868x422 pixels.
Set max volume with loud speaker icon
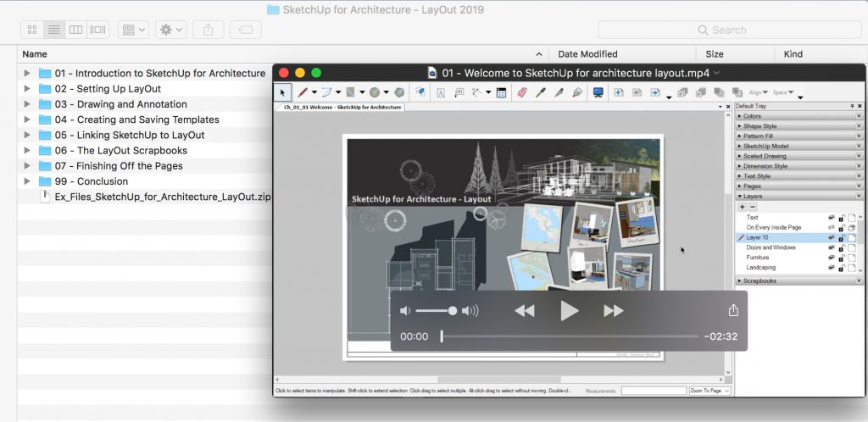[470, 311]
